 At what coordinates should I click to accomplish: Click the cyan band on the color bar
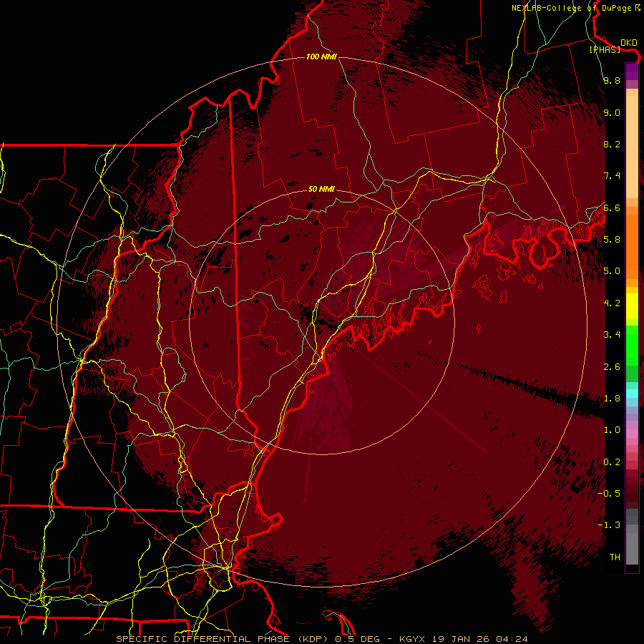click(x=632, y=394)
